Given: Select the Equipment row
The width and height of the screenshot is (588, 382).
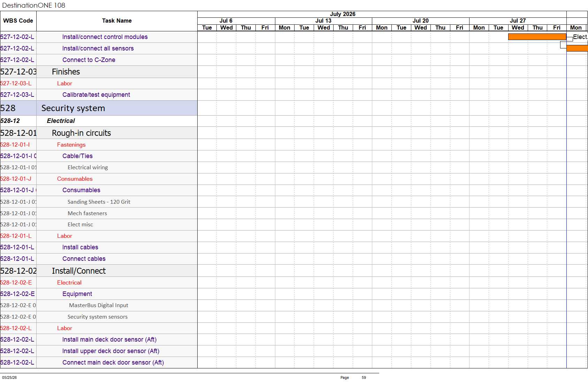Looking at the screenshot, I should pos(99,294).
